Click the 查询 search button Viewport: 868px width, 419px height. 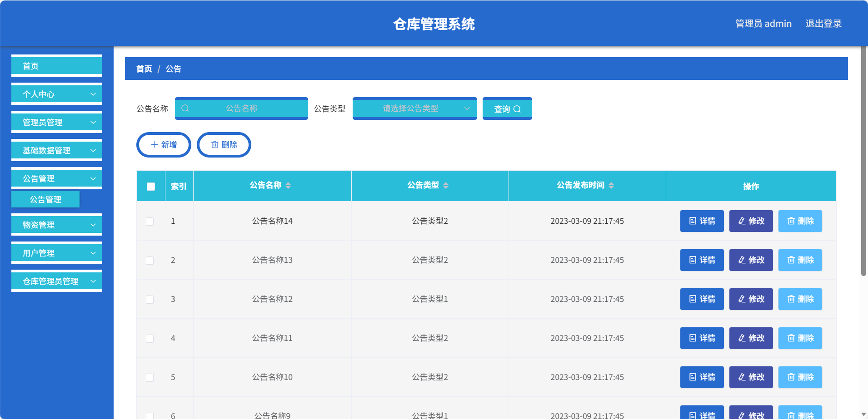tap(507, 108)
